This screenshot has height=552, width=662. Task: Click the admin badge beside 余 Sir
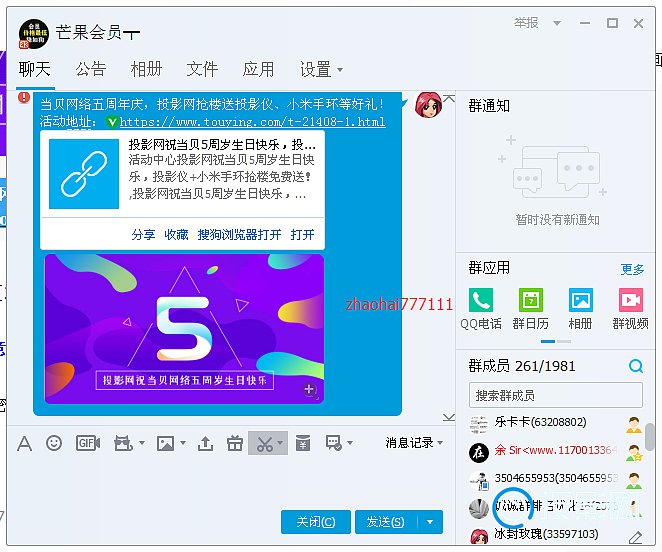coord(634,453)
